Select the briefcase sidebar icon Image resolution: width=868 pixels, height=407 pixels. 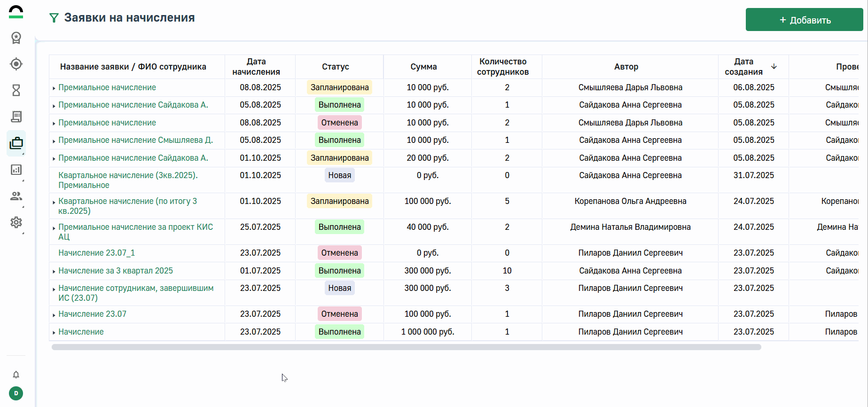16,143
